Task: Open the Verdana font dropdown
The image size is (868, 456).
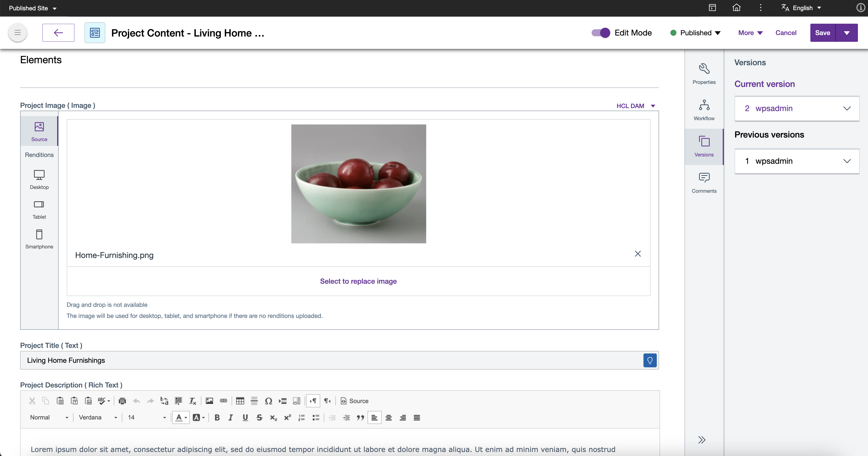Action: (x=98, y=417)
